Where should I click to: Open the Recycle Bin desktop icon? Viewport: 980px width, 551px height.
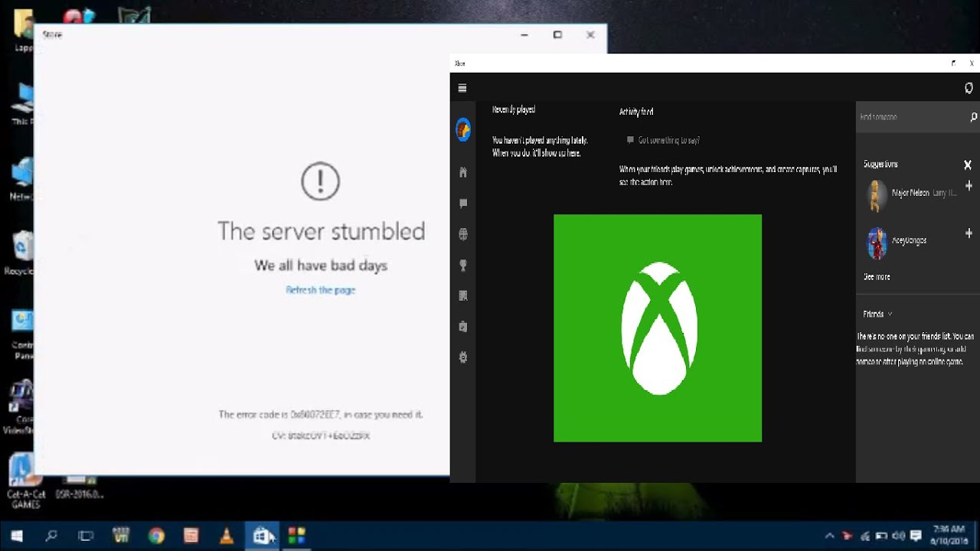pos(23,254)
